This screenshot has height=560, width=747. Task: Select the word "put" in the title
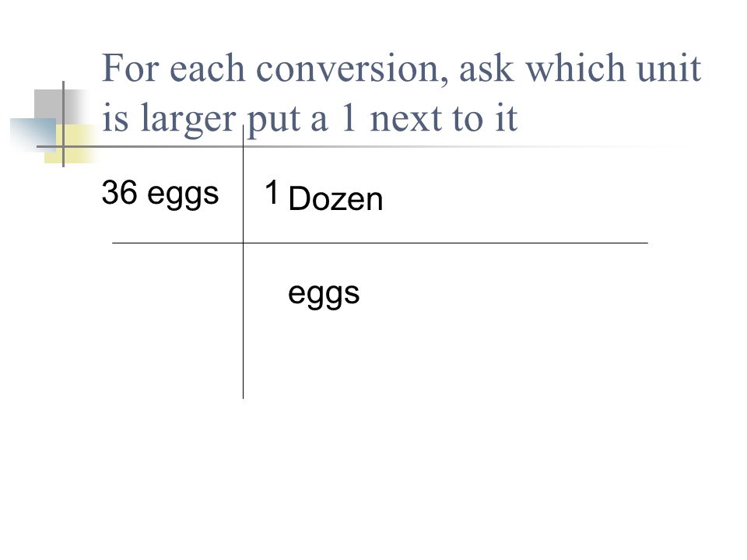click(274, 120)
